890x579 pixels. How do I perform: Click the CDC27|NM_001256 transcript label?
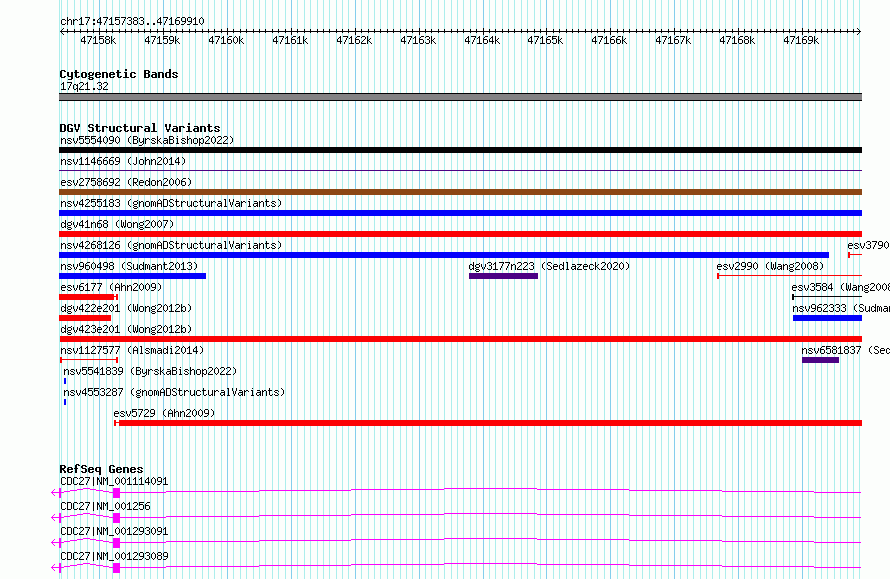click(105, 506)
